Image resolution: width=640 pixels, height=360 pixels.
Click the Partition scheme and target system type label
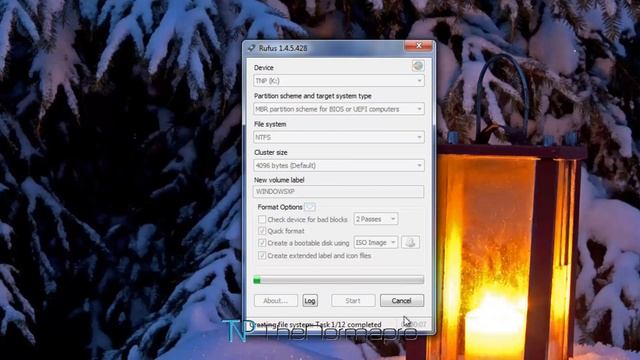313,96
